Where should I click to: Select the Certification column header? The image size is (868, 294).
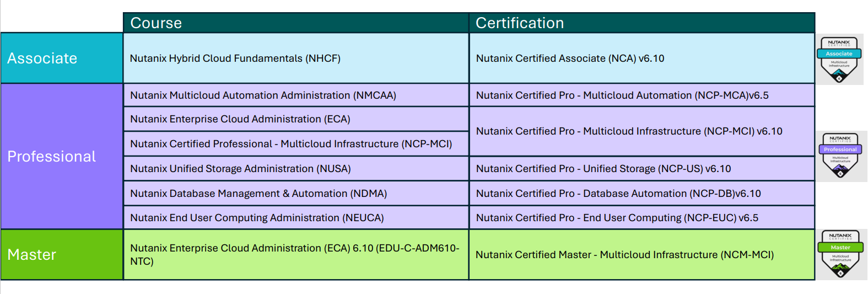click(520, 23)
